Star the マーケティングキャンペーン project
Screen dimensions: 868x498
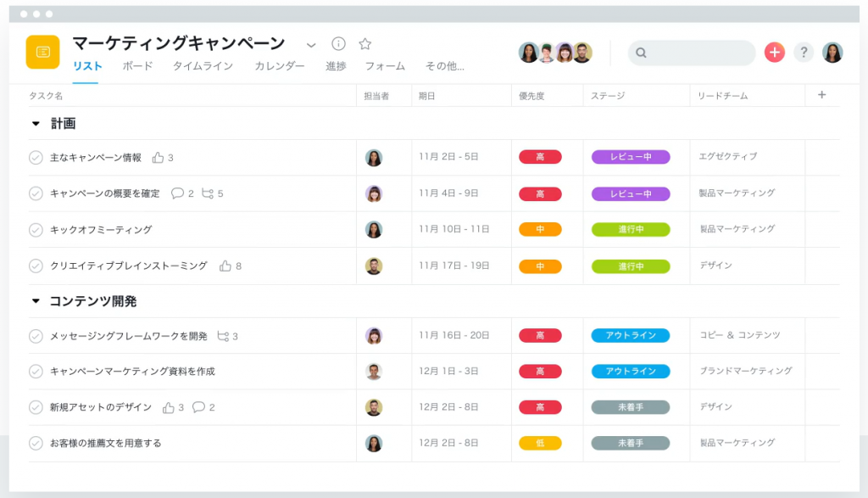point(364,44)
